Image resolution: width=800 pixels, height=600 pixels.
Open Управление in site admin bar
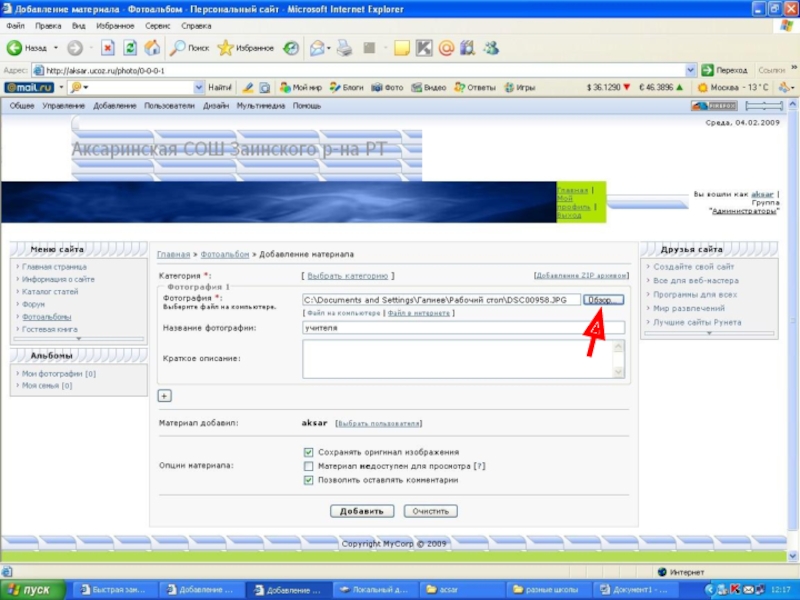[63, 106]
